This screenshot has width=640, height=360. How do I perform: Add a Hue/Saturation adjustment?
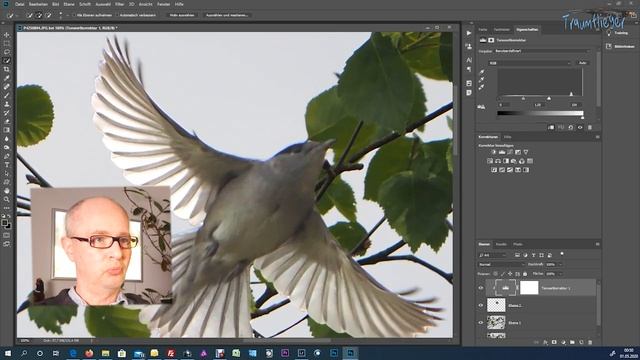[490, 161]
